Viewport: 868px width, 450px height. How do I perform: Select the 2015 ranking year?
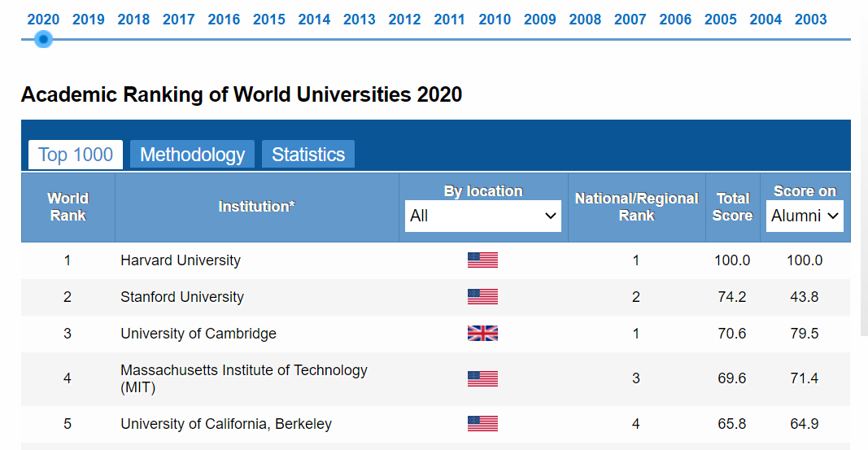tap(269, 20)
